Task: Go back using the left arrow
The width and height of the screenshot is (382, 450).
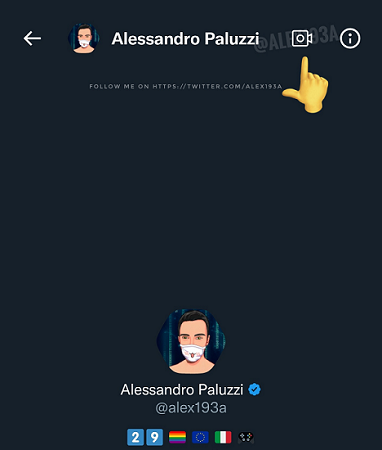Action: pyautogui.click(x=32, y=38)
